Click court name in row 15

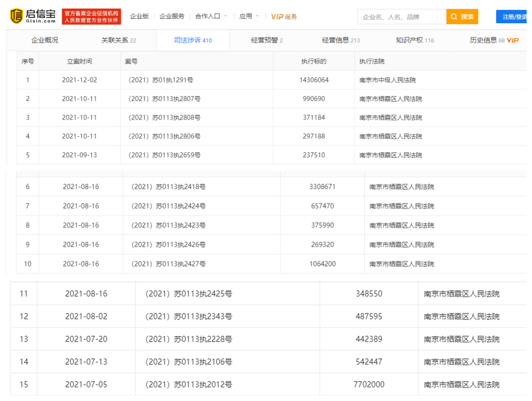462,385
